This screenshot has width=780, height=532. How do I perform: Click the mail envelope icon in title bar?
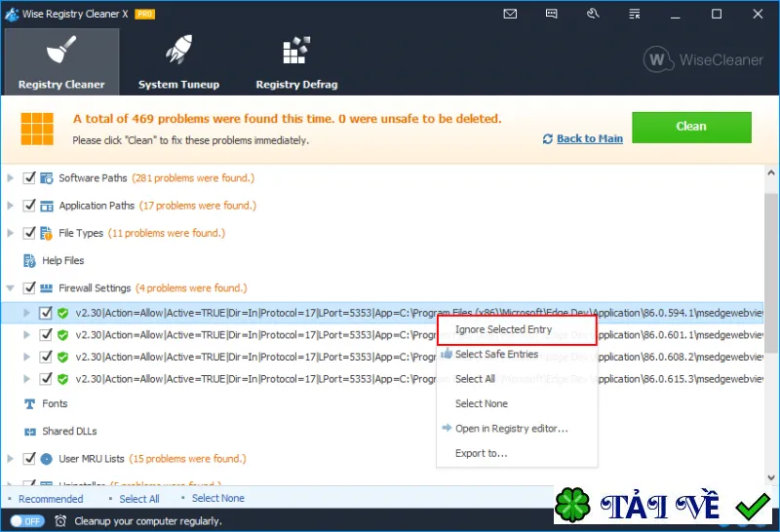(510, 14)
